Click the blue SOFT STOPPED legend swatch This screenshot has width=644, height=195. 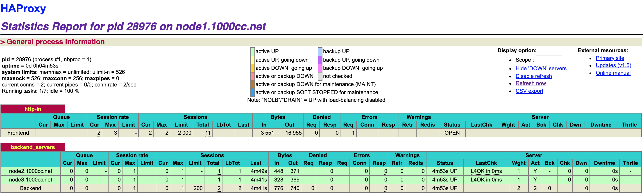pyautogui.click(x=252, y=93)
